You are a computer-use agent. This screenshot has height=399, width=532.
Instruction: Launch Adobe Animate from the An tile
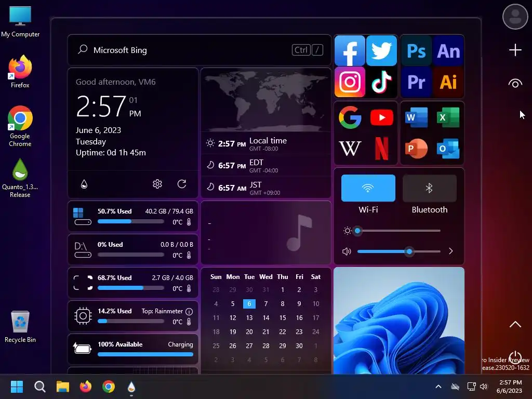click(448, 51)
